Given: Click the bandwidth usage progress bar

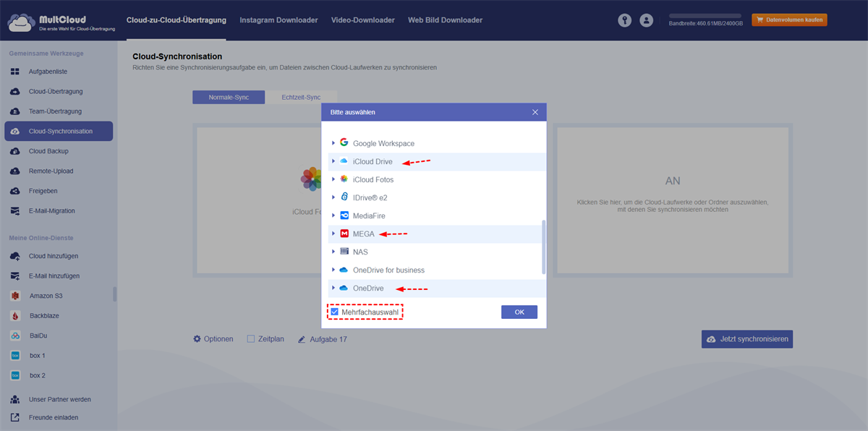Looking at the screenshot, I should 705,15.
